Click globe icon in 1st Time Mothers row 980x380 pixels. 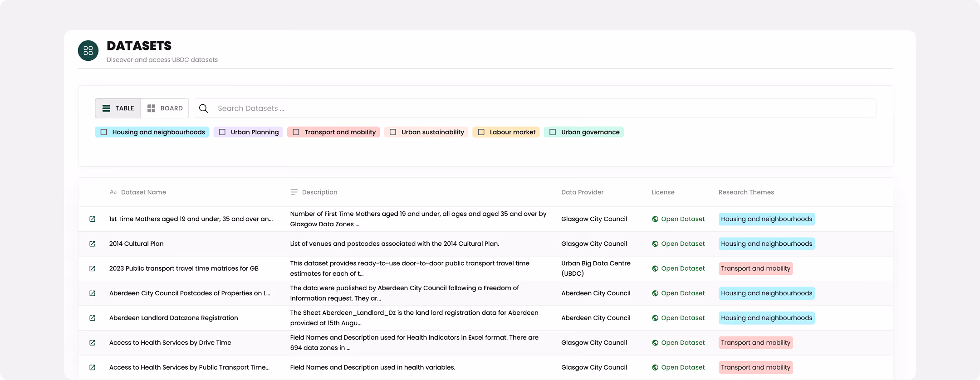tap(655, 219)
